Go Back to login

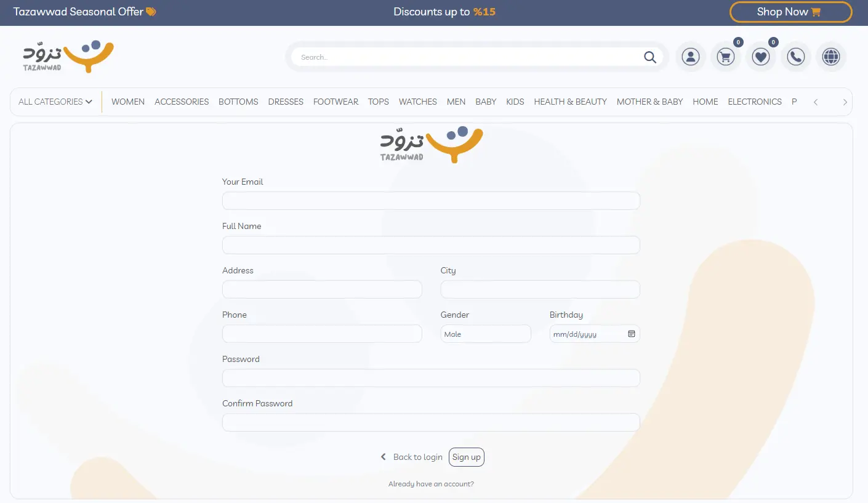pyautogui.click(x=411, y=457)
